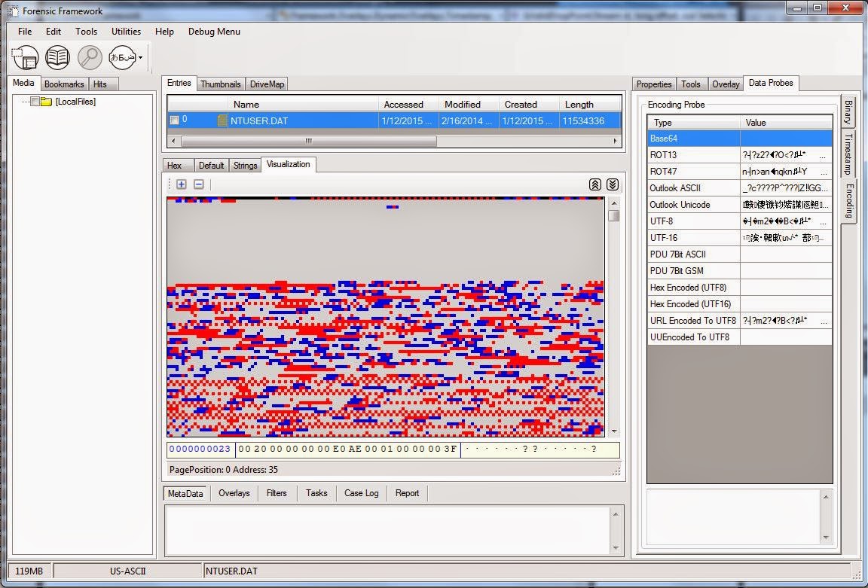Click the image capture toolbar icon
The image size is (868, 588).
pos(25,57)
